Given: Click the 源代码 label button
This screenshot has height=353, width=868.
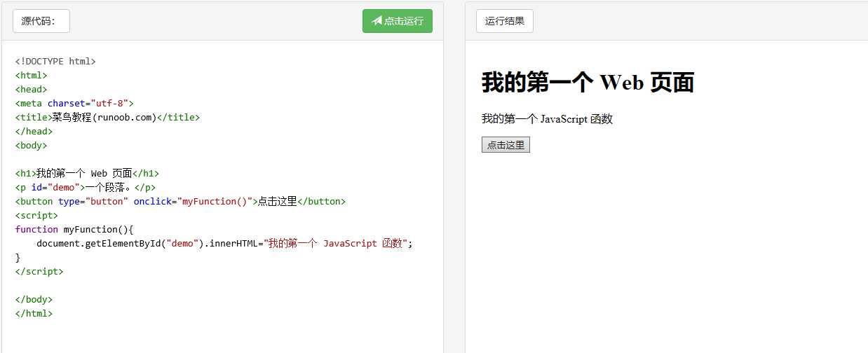Looking at the screenshot, I should (x=41, y=21).
